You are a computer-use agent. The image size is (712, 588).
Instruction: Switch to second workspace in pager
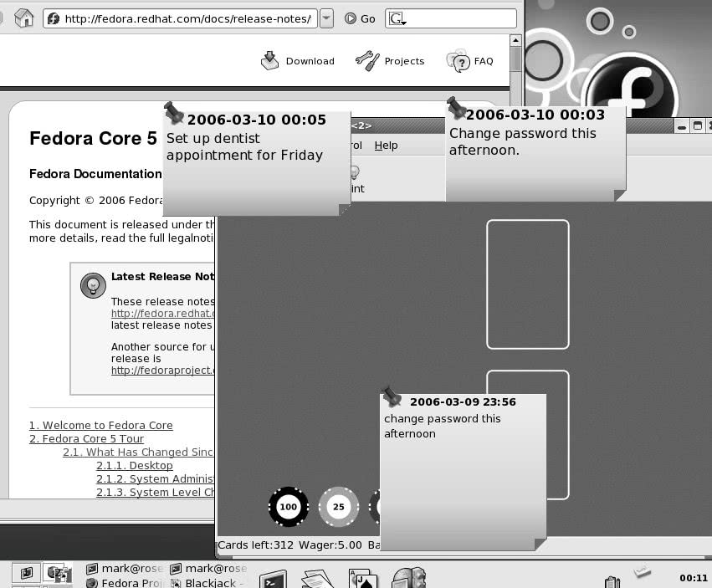pos(58,573)
